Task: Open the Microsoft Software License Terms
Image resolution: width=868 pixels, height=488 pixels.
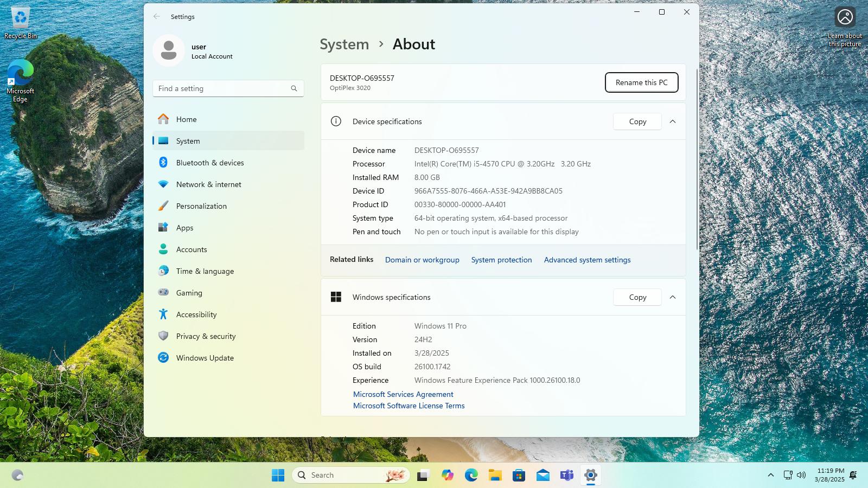Action: coord(409,406)
